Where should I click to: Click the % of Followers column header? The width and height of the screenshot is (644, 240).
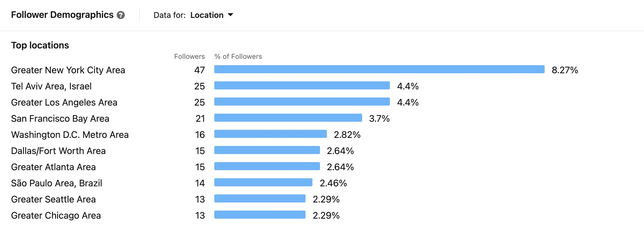click(x=237, y=56)
